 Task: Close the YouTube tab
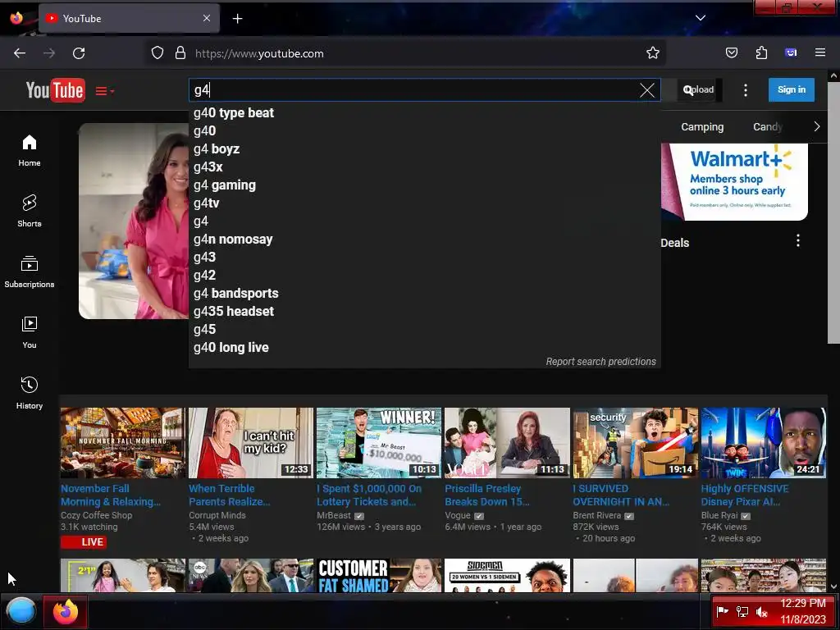coord(207,18)
